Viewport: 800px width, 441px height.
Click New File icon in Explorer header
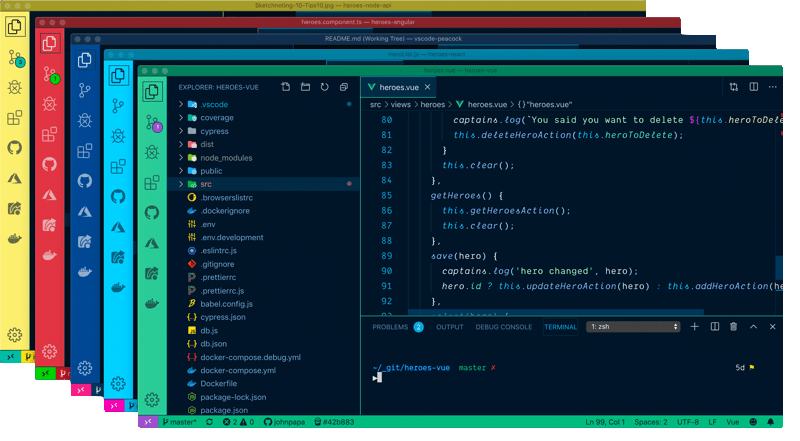286,87
